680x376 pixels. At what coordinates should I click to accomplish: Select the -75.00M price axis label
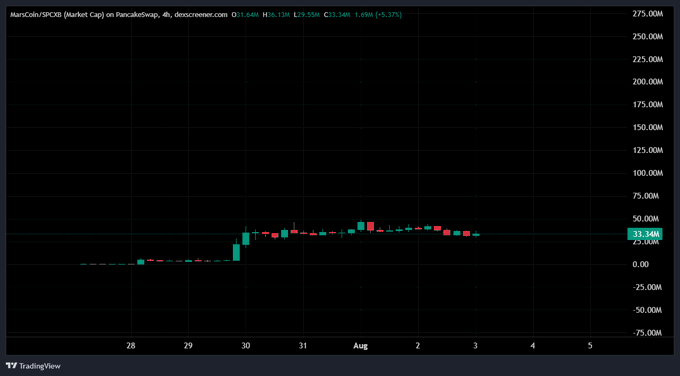pos(646,333)
